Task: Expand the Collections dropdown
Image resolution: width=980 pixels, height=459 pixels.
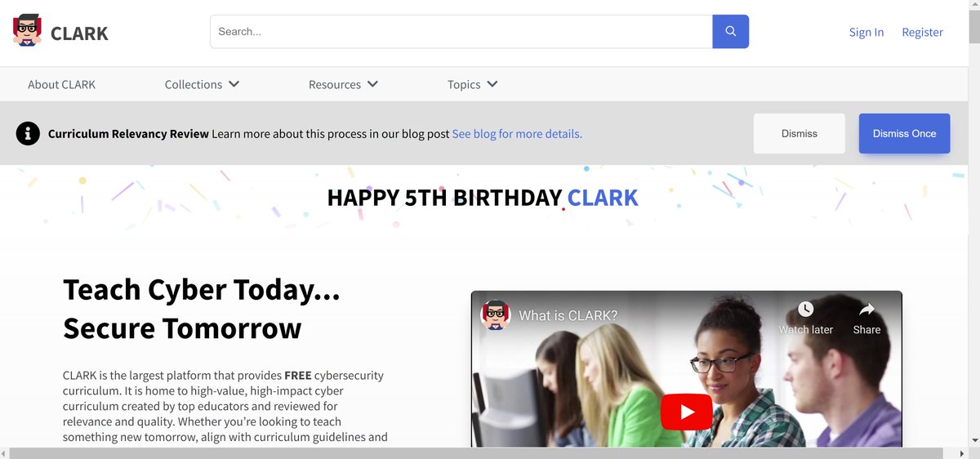Action: [x=202, y=84]
